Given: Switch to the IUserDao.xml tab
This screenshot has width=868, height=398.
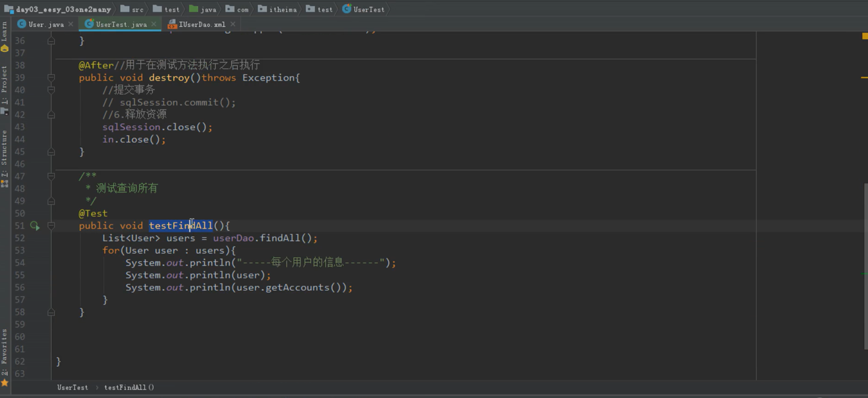Looking at the screenshot, I should [202, 24].
